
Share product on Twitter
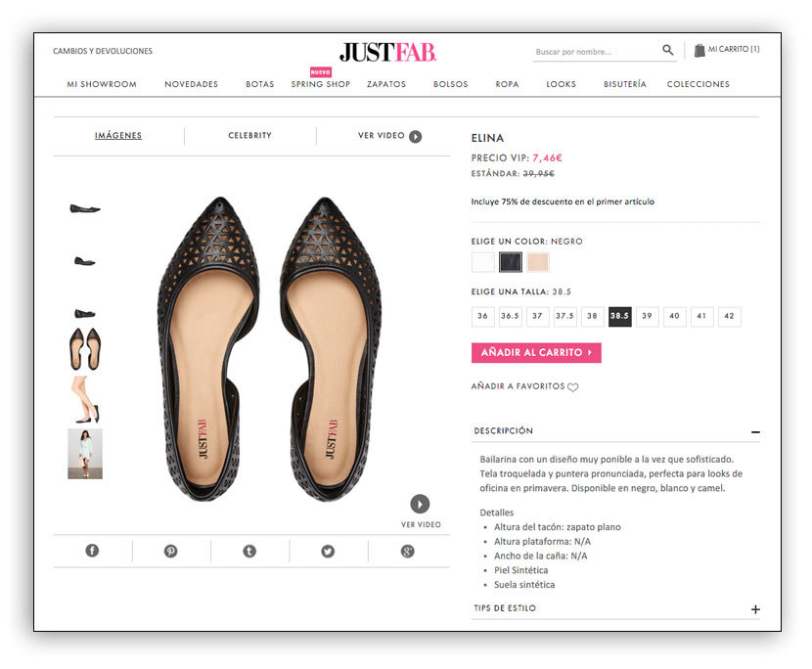click(x=328, y=551)
